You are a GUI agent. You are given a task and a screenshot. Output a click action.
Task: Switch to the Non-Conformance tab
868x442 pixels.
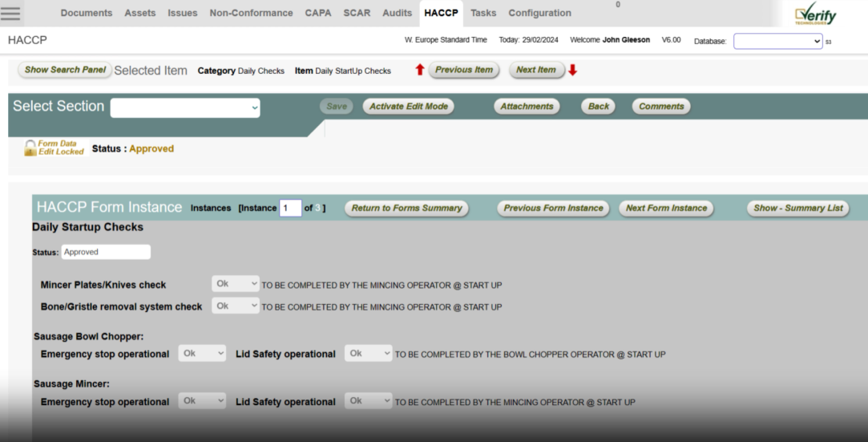click(251, 13)
